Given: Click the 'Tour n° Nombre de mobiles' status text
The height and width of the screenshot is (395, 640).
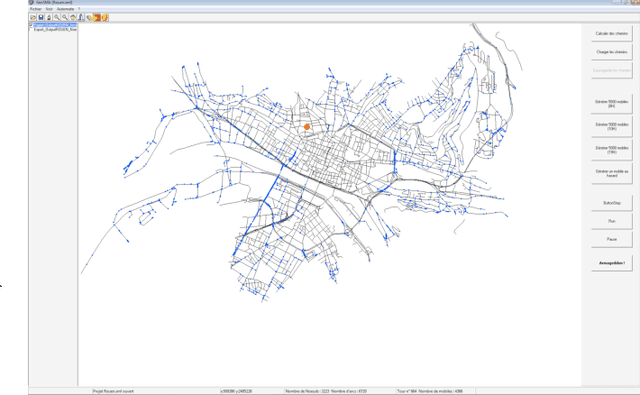Looking at the screenshot, I should tap(430, 391).
